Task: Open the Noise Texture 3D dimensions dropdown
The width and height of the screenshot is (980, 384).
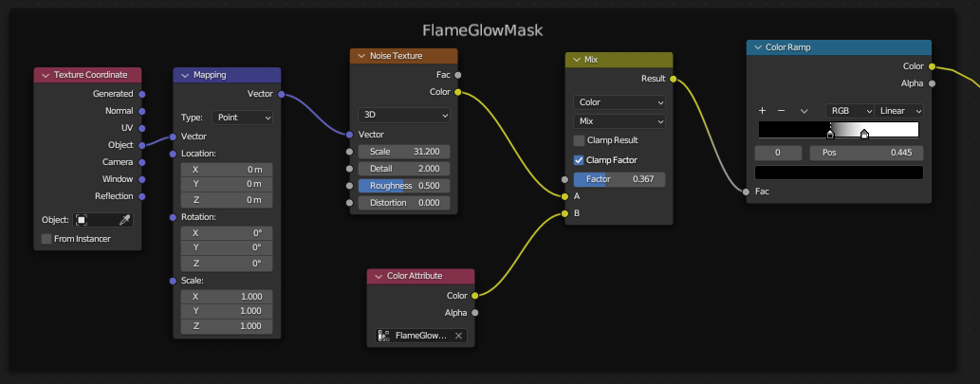Action: pos(404,115)
